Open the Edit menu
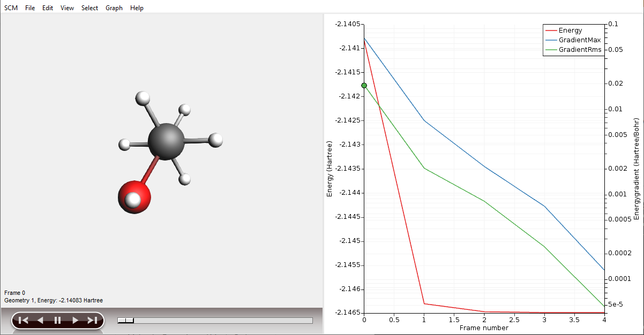The image size is (644, 335). (x=47, y=7)
